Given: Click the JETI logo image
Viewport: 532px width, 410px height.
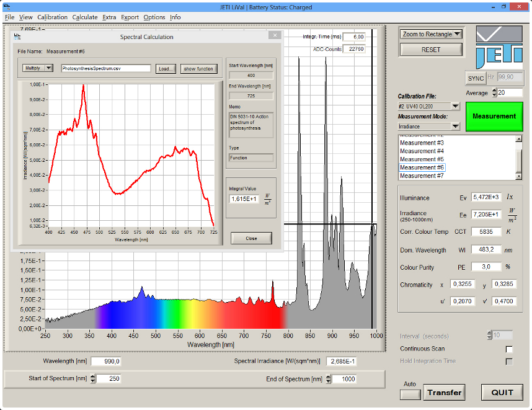Looking at the screenshot, I should [500, 47].
